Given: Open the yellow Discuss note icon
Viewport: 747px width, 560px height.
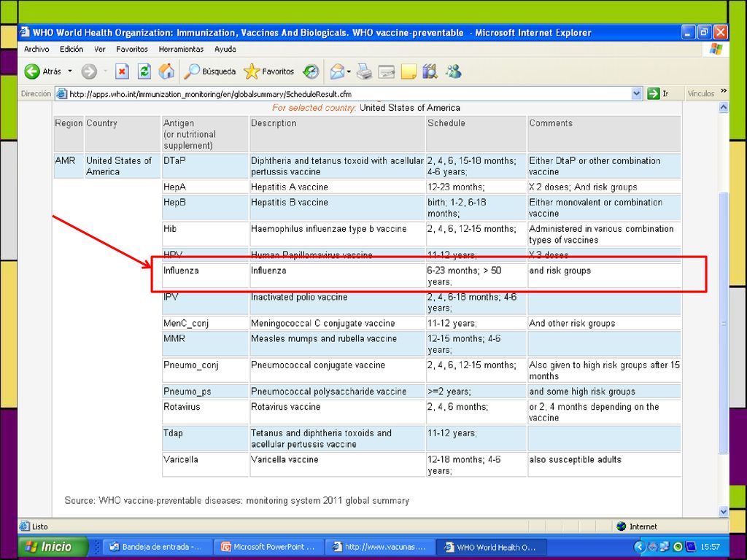Looking at the screenshot, I should click(409, 71).
